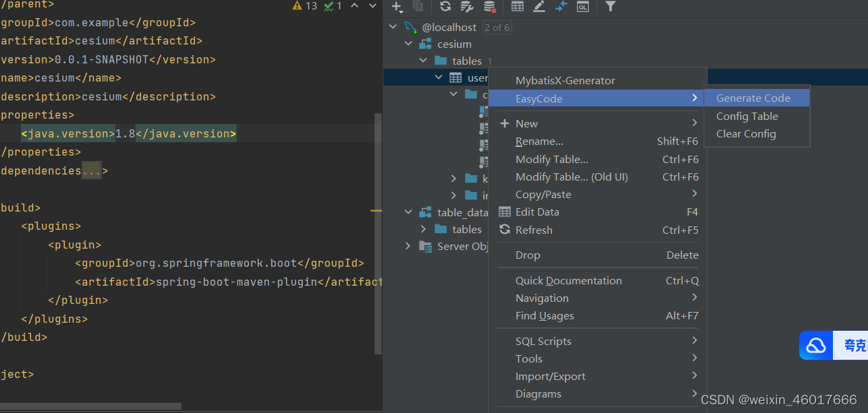Collapse the user table node

click(439, 77)
